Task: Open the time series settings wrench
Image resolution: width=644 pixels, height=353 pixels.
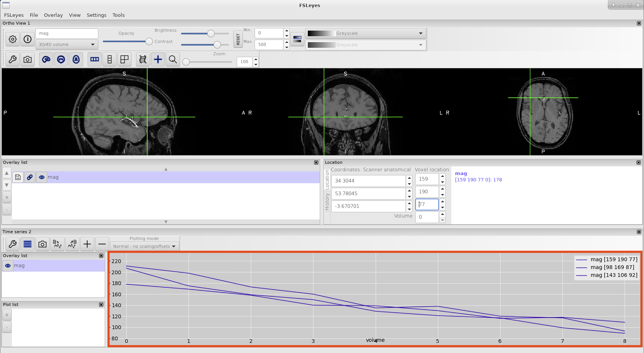Action: point(13,244)
